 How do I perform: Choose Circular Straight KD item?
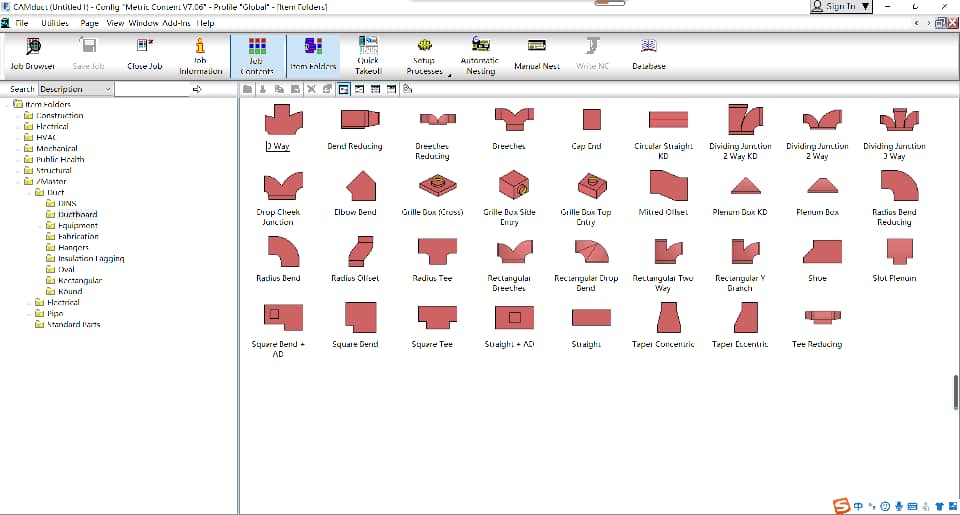click(x=664, y=133)
